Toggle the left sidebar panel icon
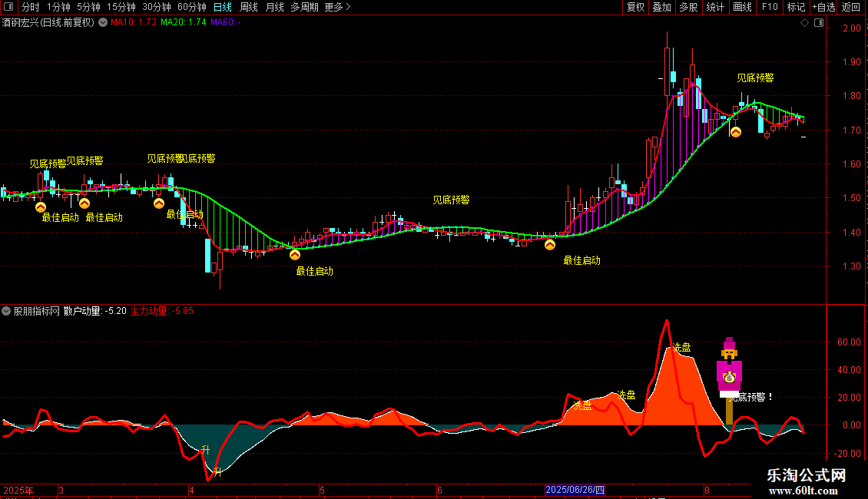Screen dimensions: 868x499 pos(8,7)
